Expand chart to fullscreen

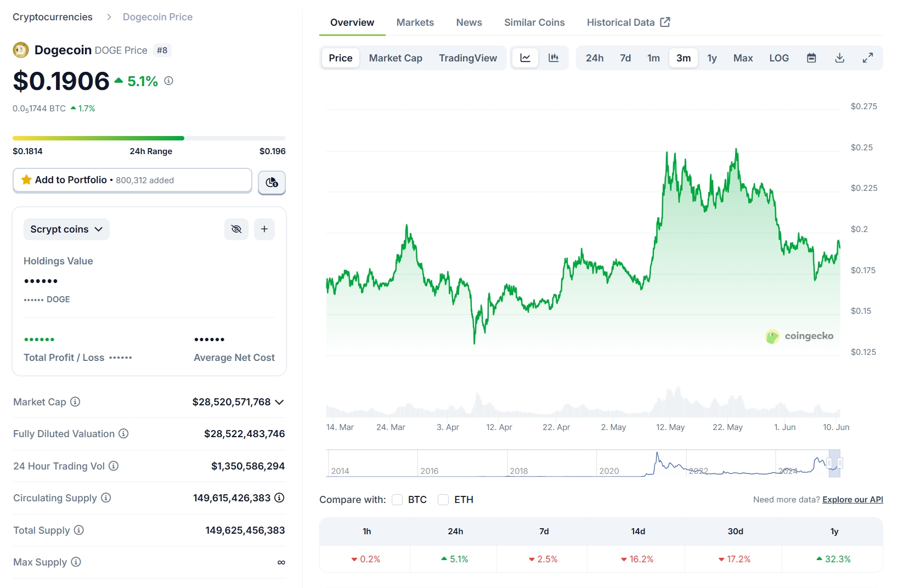[867, 58]
